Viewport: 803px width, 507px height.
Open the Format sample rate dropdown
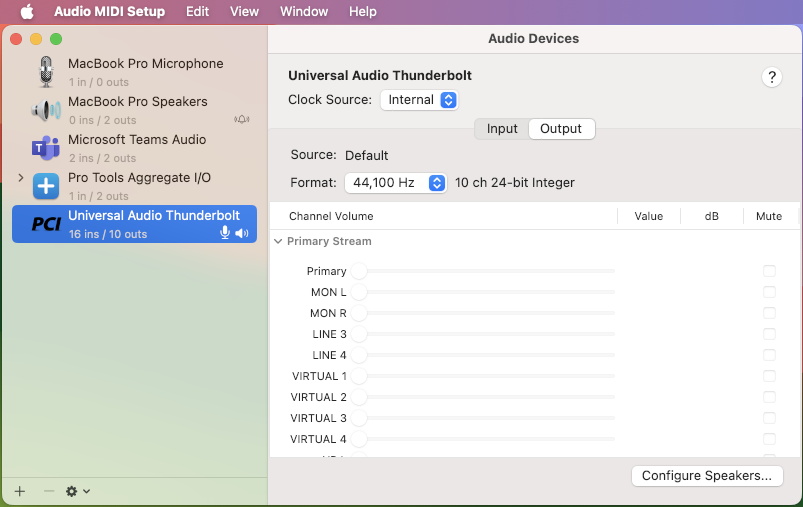[396, 183]
